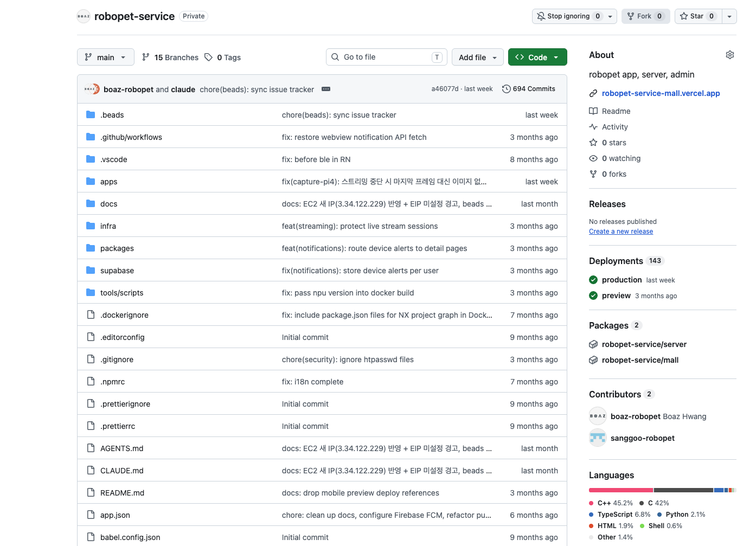Open commit 'fix: before ble in RN'

[316, 159]
